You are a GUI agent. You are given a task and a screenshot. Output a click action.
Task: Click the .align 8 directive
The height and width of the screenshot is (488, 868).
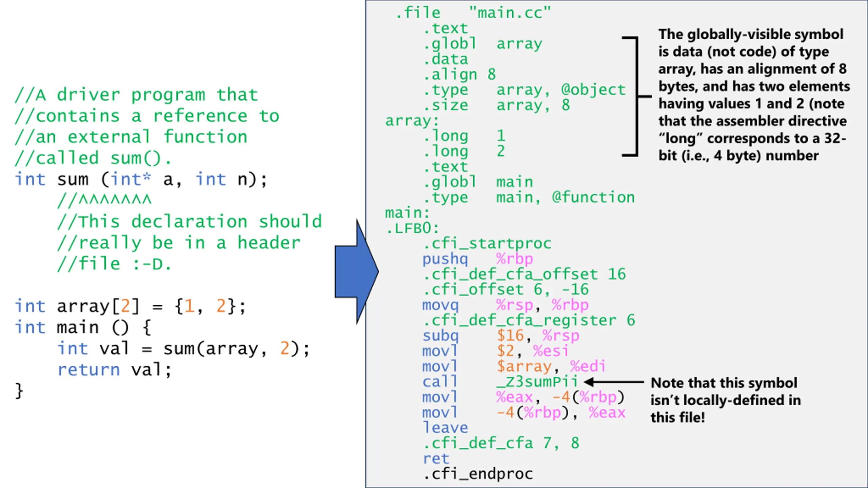point(459,74)
